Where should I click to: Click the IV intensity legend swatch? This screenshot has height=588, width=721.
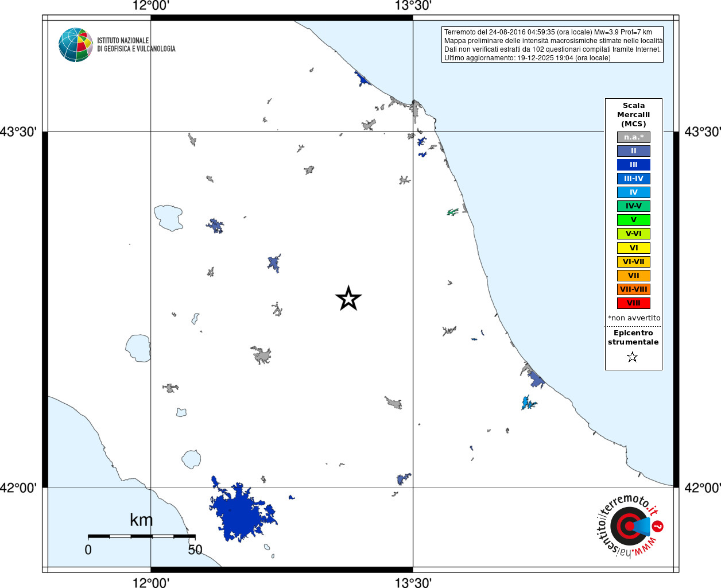pos(634,192)
